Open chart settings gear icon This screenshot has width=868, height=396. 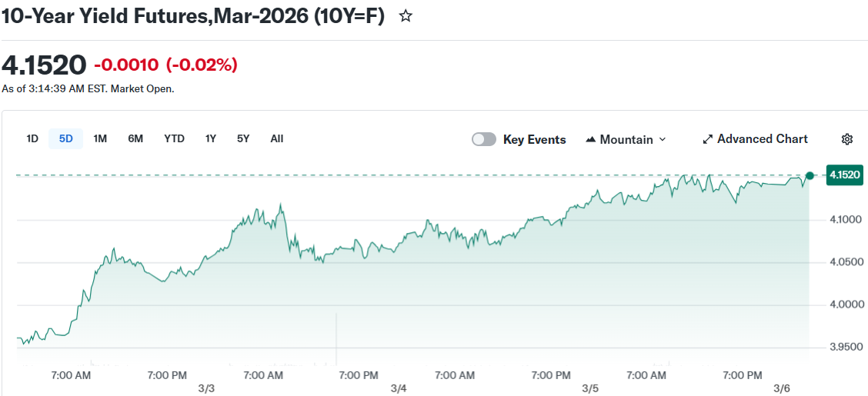[x=847, y=139]
